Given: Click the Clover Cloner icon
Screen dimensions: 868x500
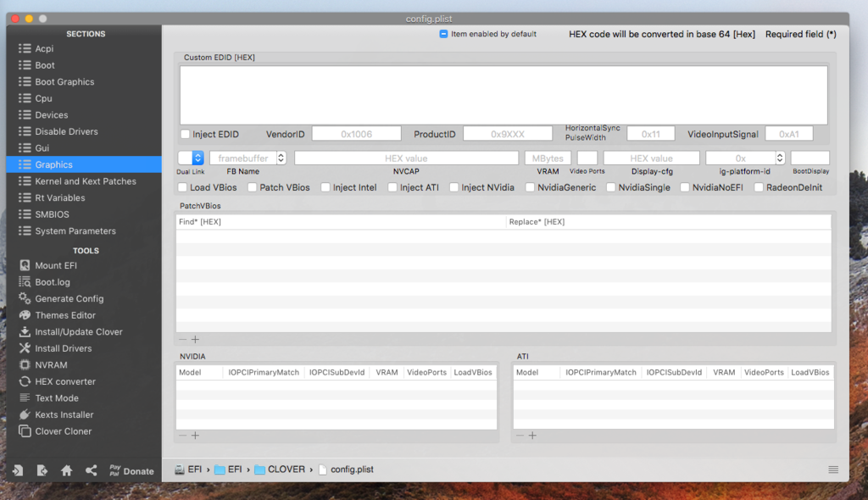Looking at the screenshot, I should [x=25, y=431].
